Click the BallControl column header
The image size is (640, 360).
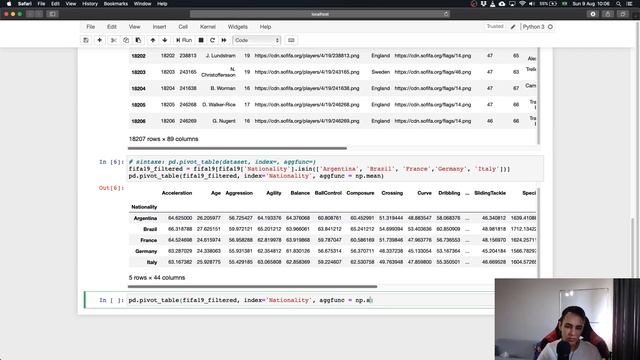tap(328, 193)
